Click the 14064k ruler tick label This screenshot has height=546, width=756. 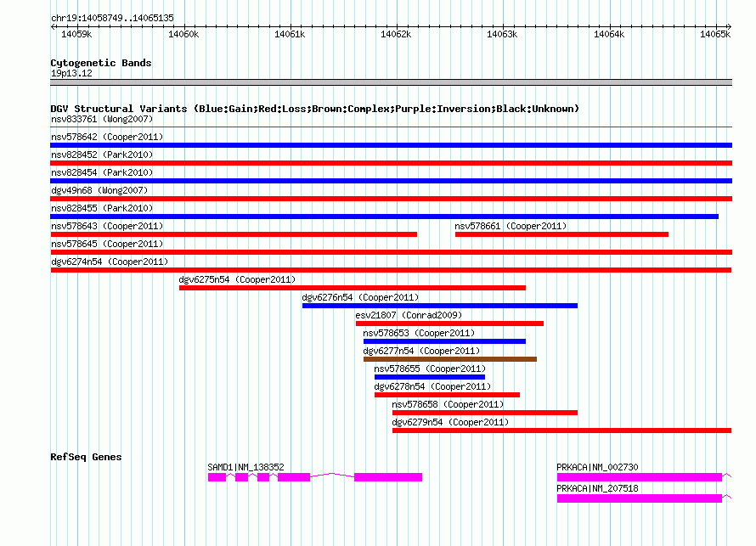tap(609, 34)
